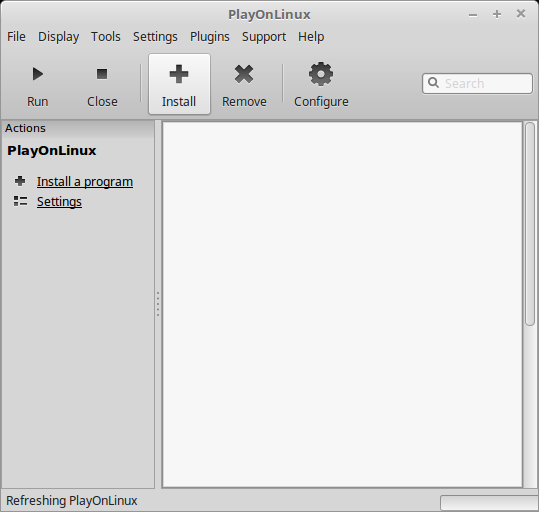
Task: Open the Display menu
Action: (x=58, y=36)
